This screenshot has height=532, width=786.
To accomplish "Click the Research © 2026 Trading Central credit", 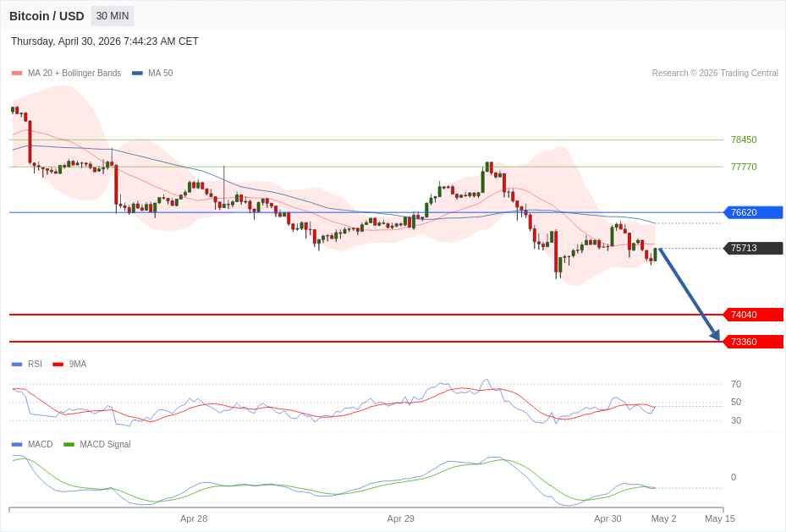I will coord(715,74).
